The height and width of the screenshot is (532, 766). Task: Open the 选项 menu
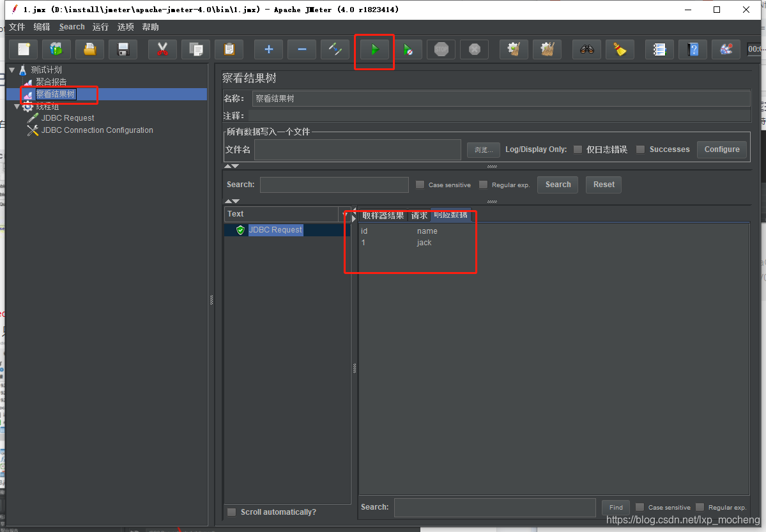[x=125, y=27]
